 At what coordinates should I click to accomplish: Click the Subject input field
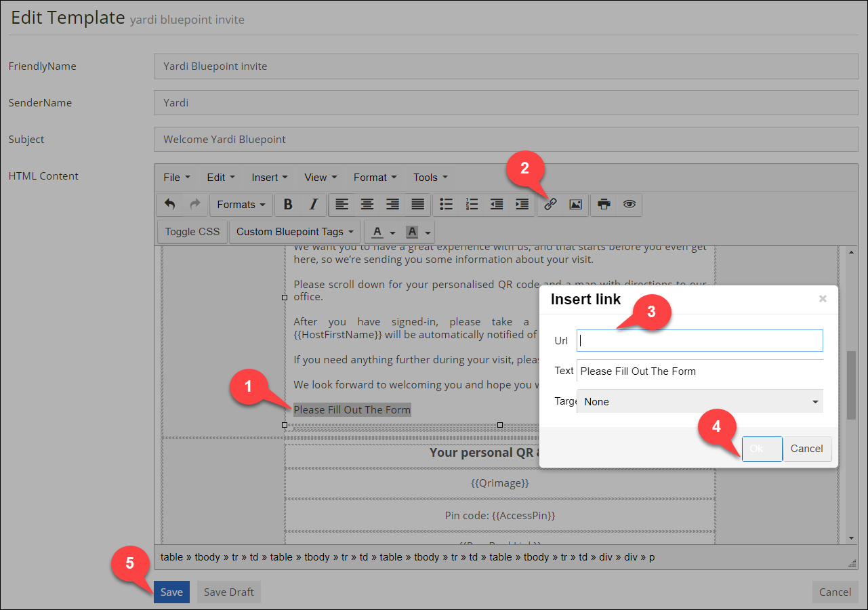(506, 140)
